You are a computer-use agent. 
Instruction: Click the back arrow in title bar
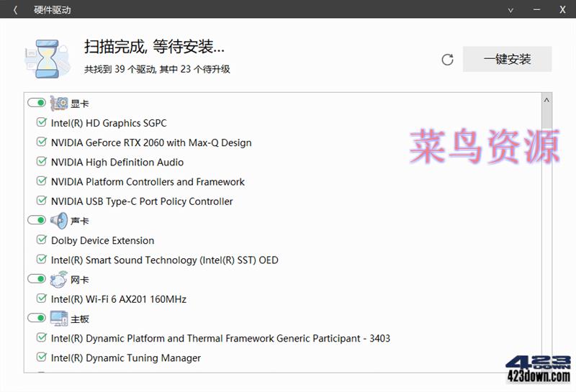15,10
